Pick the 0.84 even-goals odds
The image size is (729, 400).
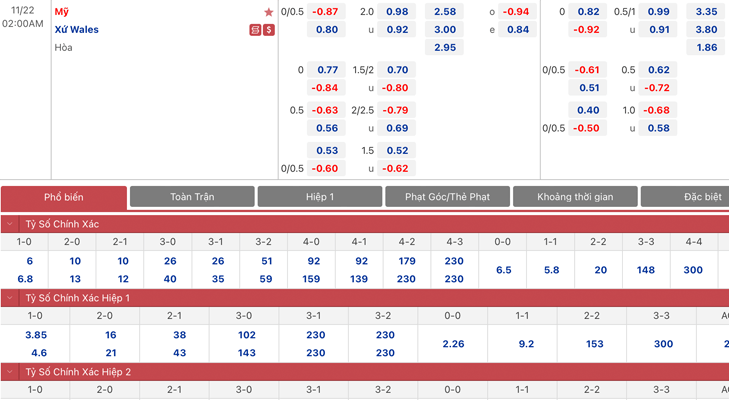coord(517,30)
